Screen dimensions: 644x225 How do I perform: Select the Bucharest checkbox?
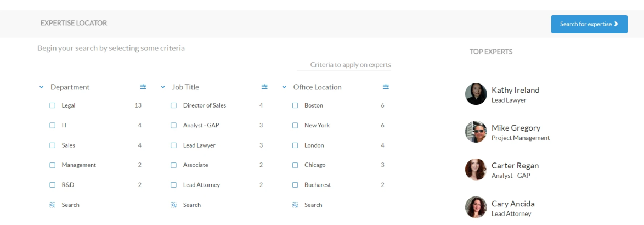[295, 185]
